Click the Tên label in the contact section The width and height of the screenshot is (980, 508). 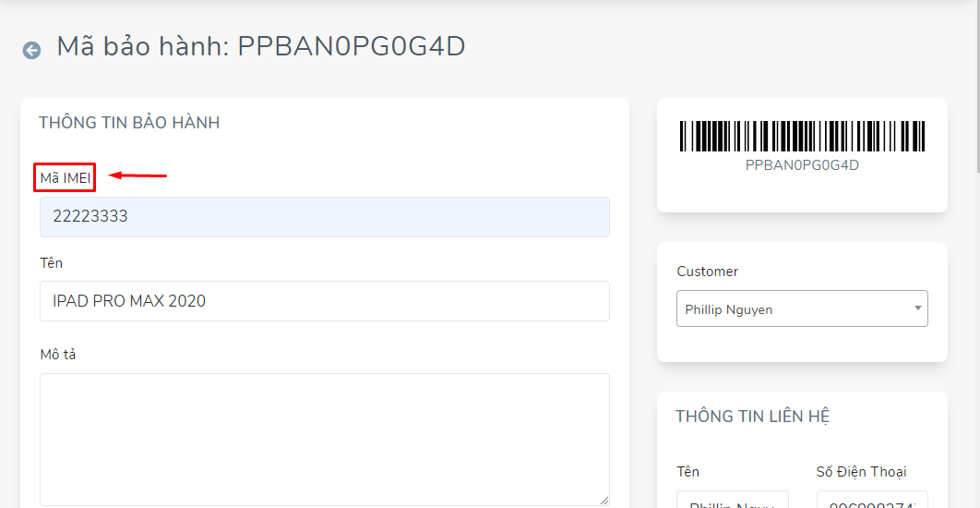point(687,472)
